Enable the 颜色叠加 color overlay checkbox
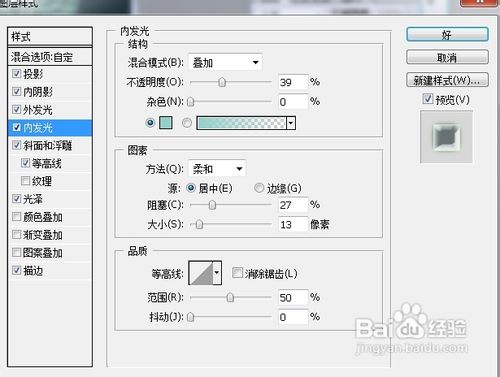The height and width of the screenshot is (377, 500). 16,217
